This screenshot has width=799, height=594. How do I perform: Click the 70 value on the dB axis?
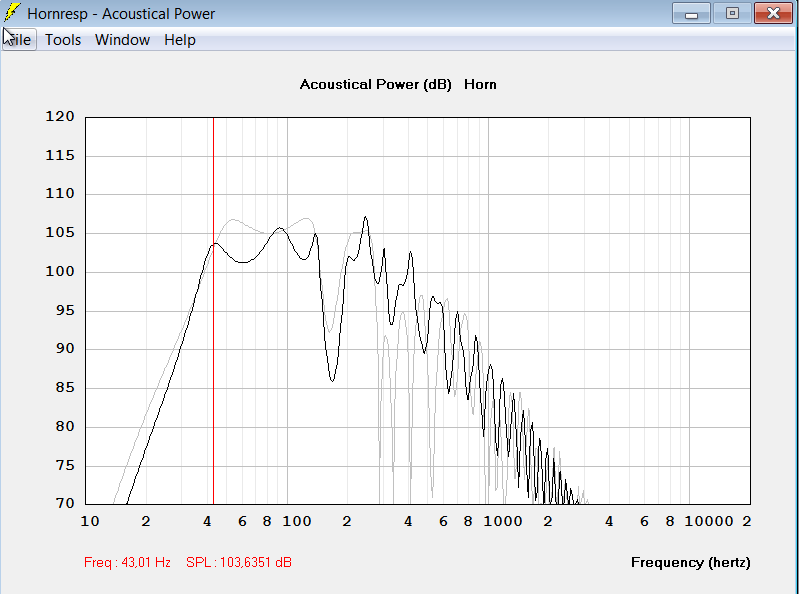coord(65,504)
